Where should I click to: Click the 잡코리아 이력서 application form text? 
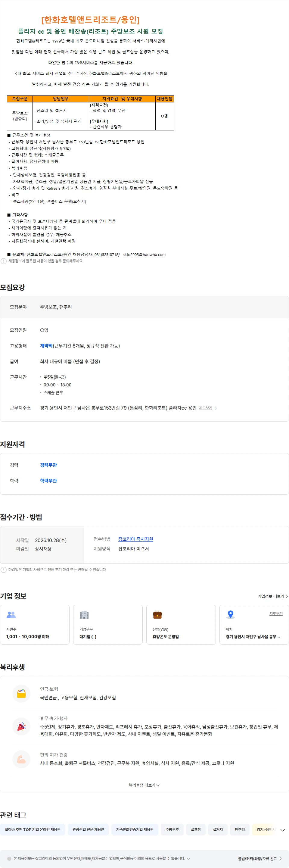133,548
